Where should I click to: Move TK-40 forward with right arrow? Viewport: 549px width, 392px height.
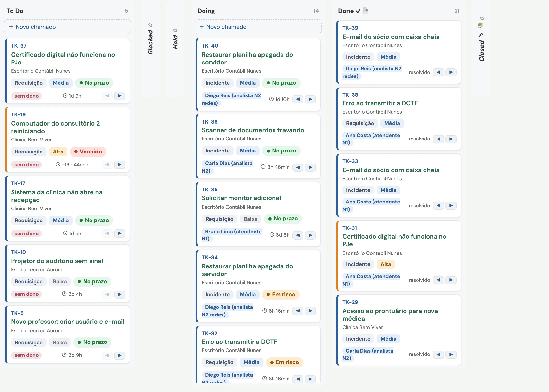point(310,99)
